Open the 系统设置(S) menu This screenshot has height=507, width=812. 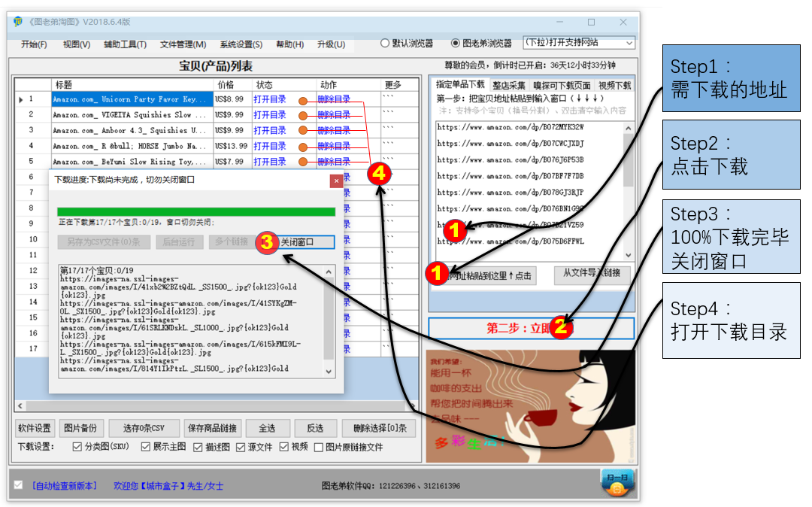coord(241,44)
